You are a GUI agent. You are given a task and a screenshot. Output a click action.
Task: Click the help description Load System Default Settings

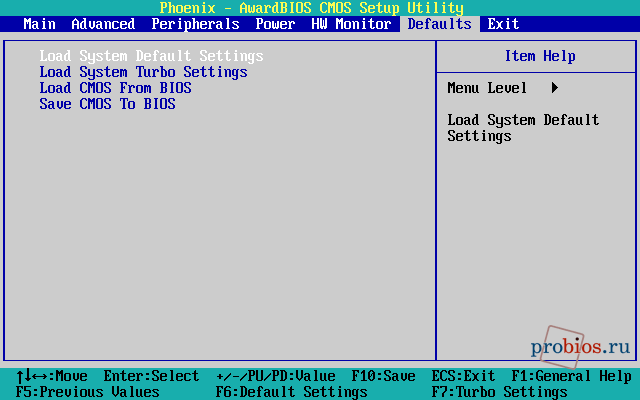(x=523, y=128)
